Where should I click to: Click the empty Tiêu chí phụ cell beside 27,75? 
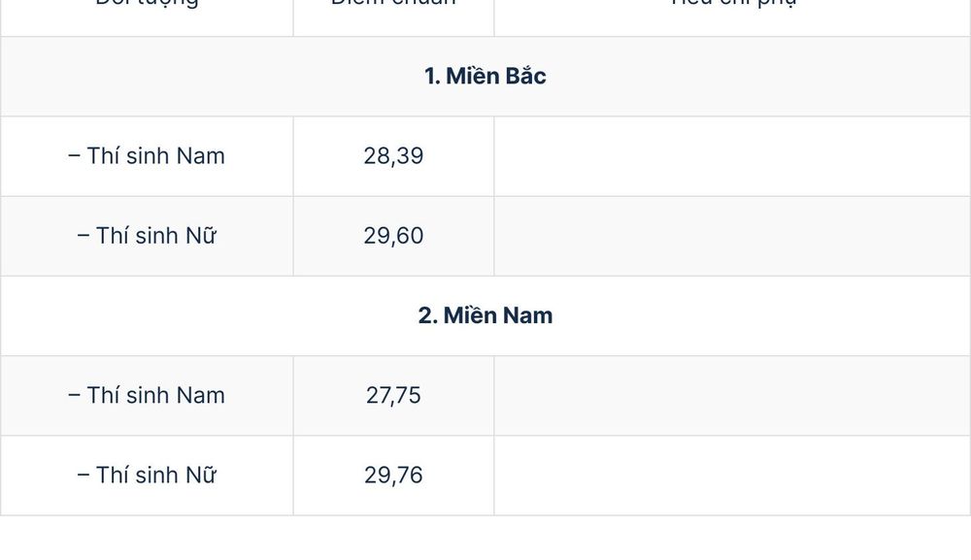point(732,396)
